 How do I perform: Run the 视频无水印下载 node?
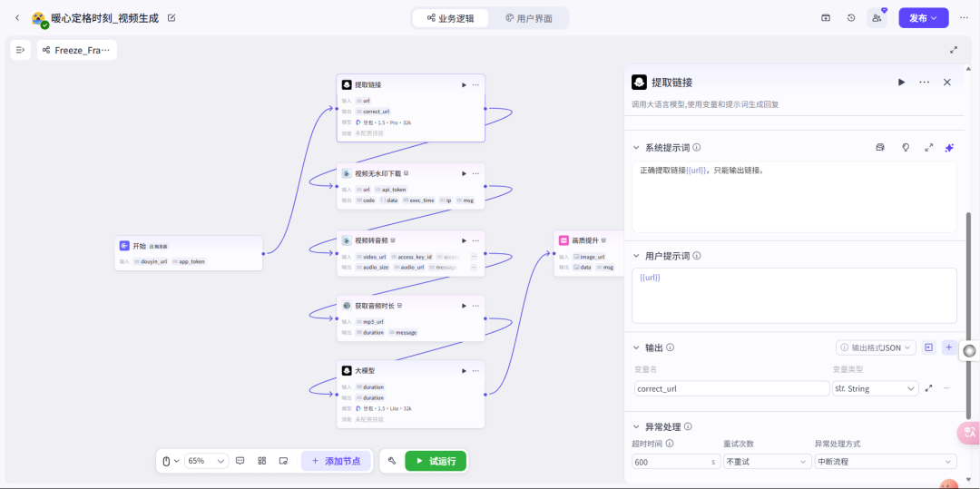pos(464,173)
